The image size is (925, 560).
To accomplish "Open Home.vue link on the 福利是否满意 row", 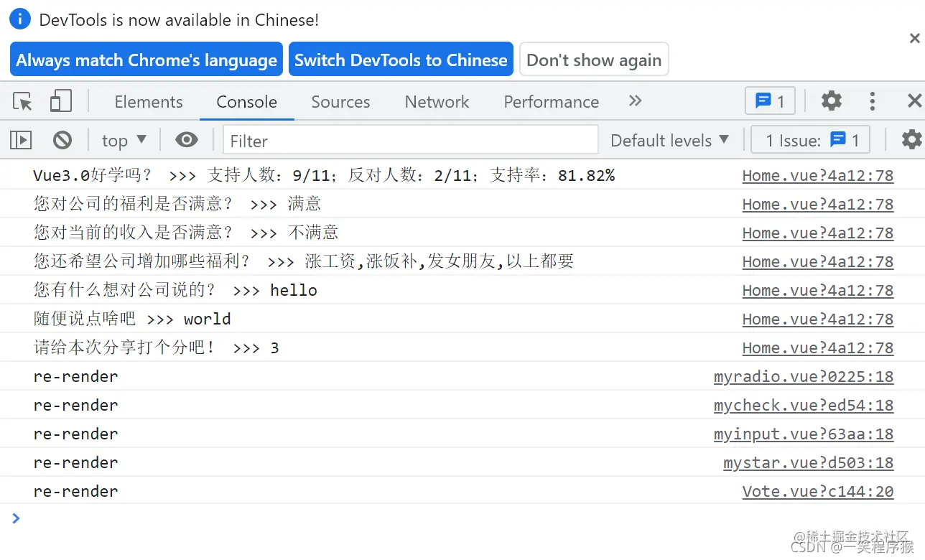I will click(818, 205).
